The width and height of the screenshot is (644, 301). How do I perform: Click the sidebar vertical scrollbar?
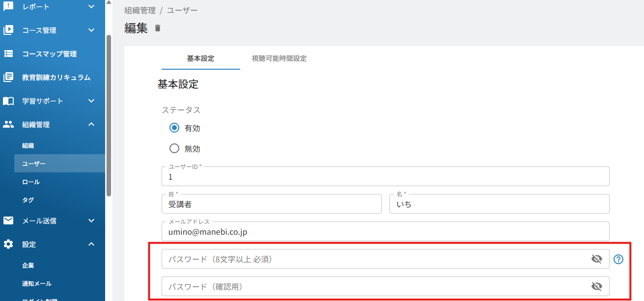[109, 115]
